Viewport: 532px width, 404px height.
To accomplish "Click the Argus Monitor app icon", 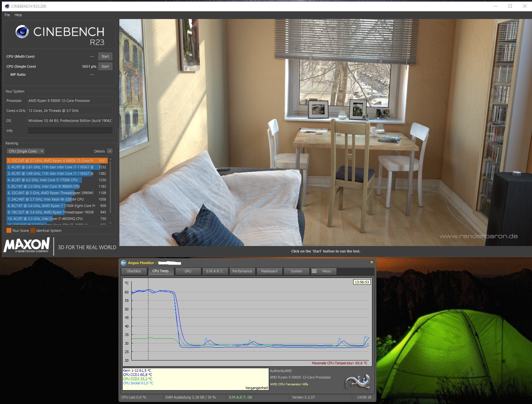I will [x=124, y=263].
